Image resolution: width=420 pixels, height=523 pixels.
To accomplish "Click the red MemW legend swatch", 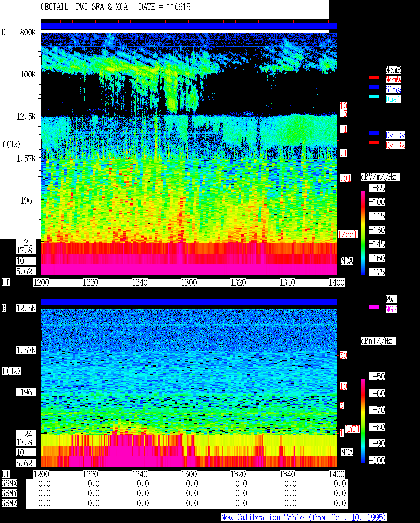I will click(374, 77).
